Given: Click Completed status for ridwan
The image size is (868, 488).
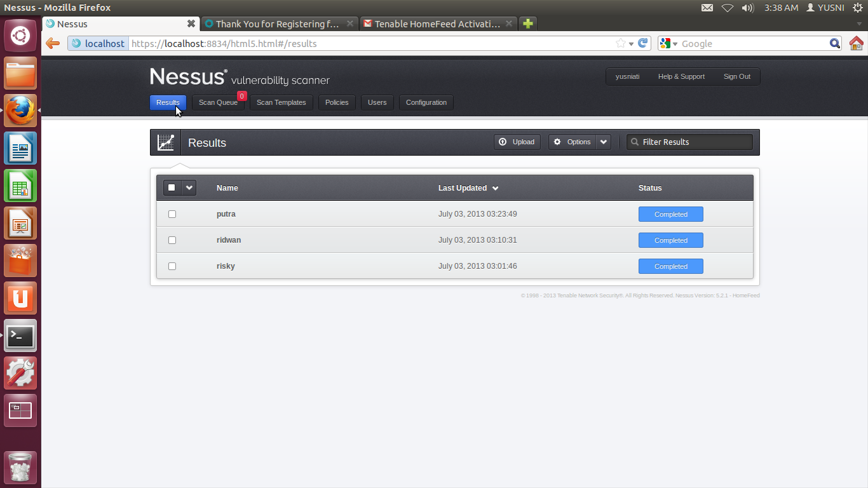Looking at the screenshot, I should click(671, 240).
